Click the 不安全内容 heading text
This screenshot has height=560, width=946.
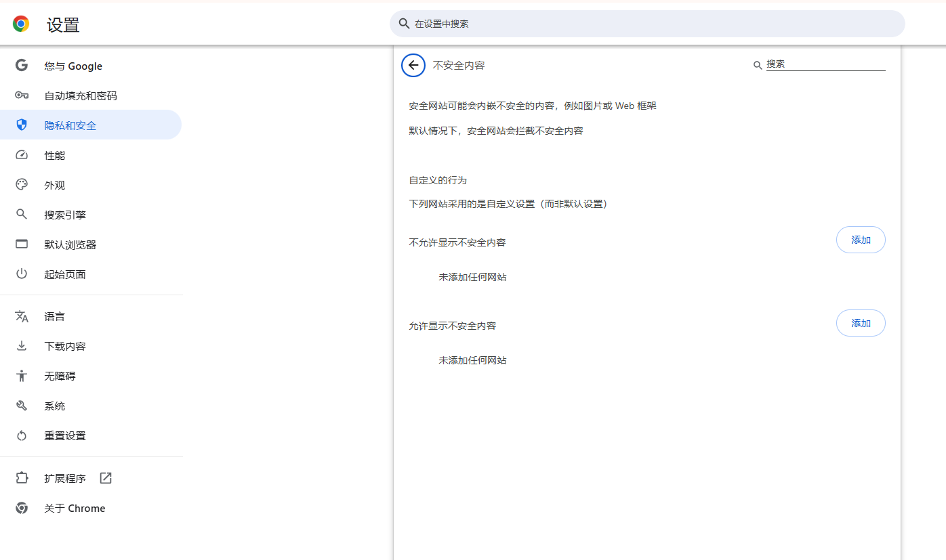pyautogui.click(x=459, y=65)
